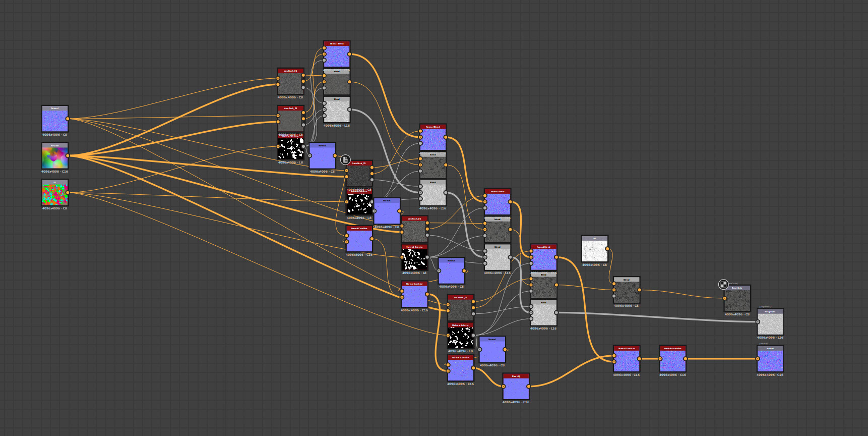
Task: Select the leftmost Normal input node
Action: tap(55, 119)
